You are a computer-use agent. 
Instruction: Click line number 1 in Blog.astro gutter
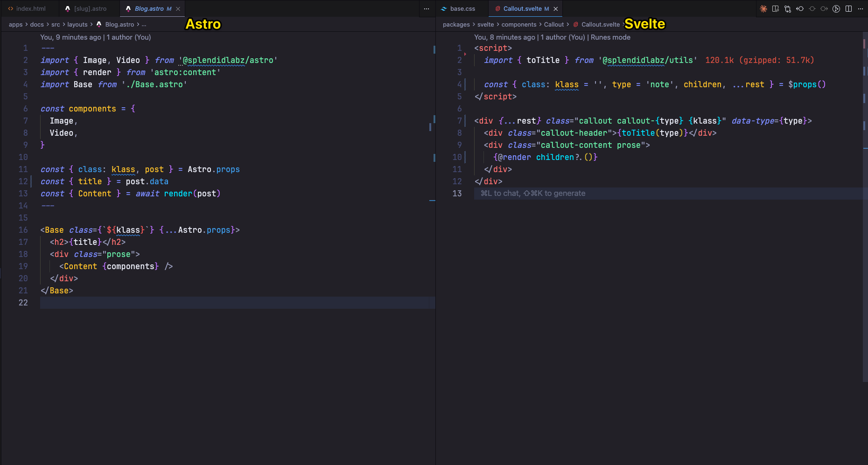pyautogui.click(x=25, y=48)
